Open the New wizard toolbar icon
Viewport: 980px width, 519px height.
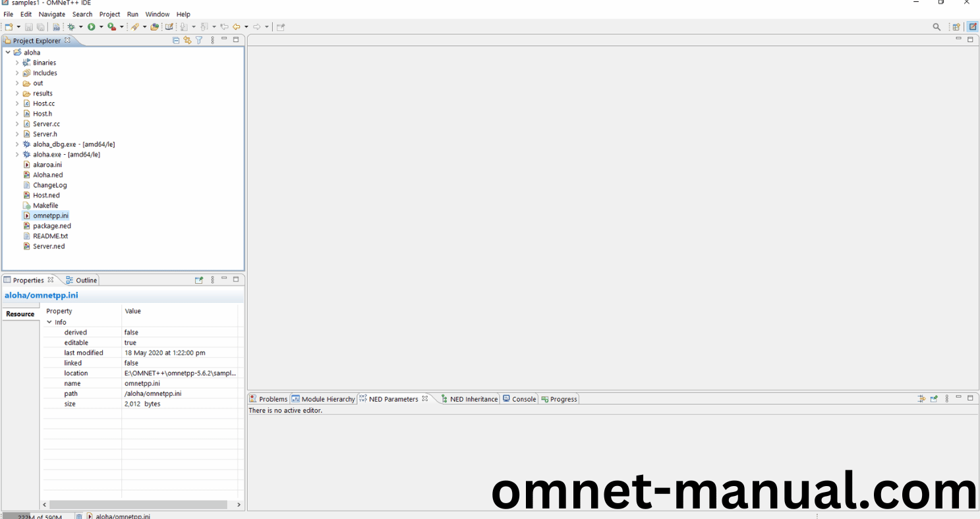(x=9, y=27)
